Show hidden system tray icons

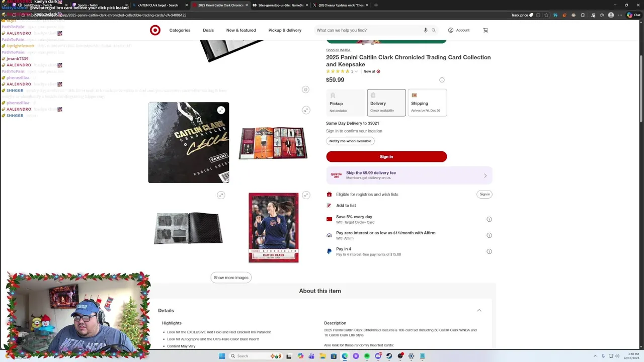tap(595, 356)
